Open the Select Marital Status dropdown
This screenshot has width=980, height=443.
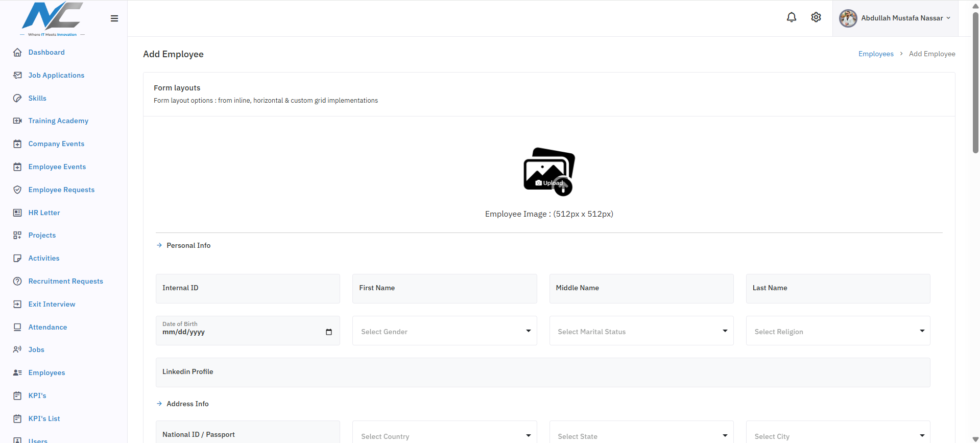(641, 331)
